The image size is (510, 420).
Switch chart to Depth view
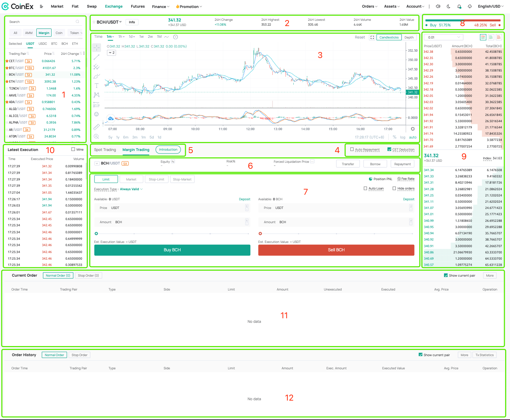(x=409, y=37)
